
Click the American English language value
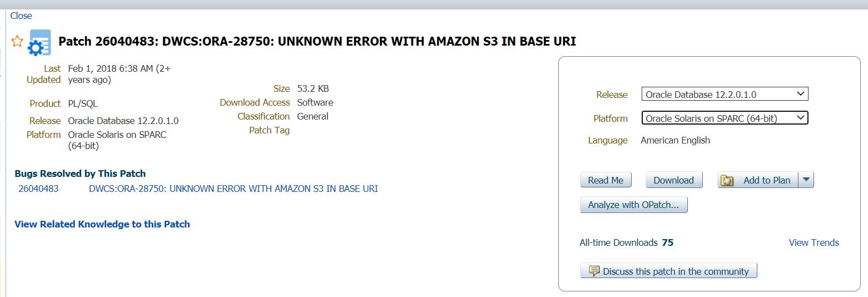pos(675,140)
